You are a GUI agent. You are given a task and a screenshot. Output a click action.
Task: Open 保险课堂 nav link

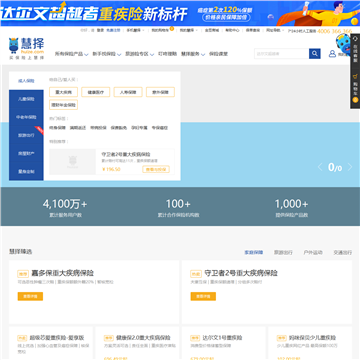coord(218,54)
